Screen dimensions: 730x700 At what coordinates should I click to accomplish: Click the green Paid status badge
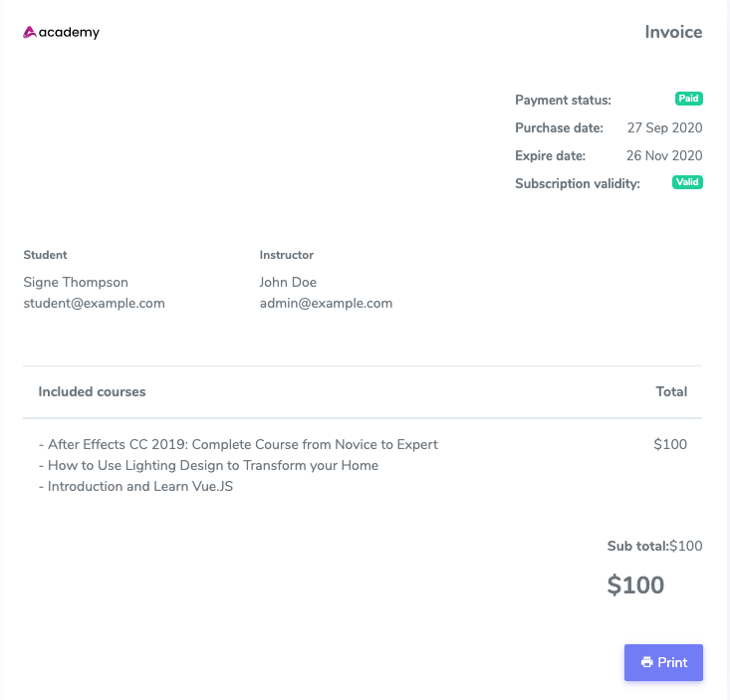(x=689, y=99)
